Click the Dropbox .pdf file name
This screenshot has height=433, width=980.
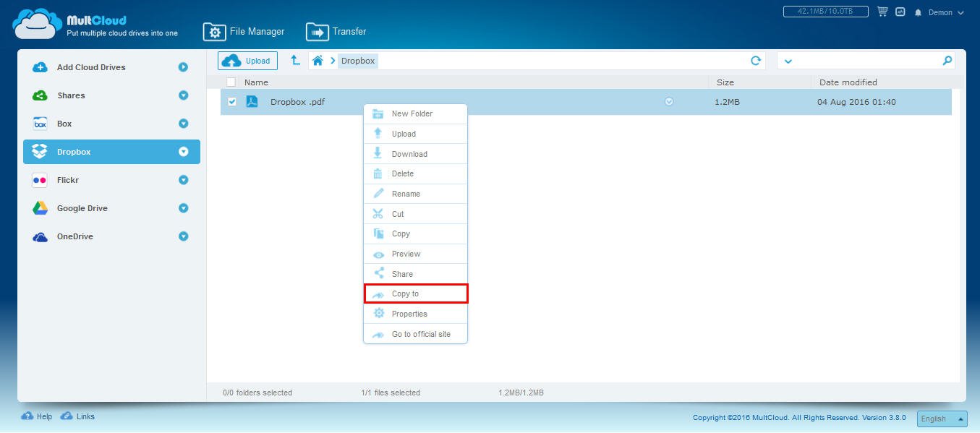coord(297,102)
